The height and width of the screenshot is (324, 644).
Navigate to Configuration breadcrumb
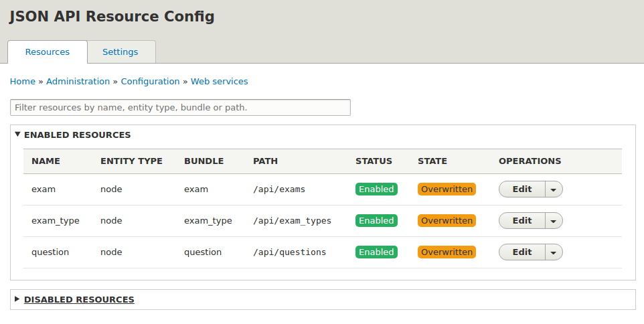(x=151, y=82)
